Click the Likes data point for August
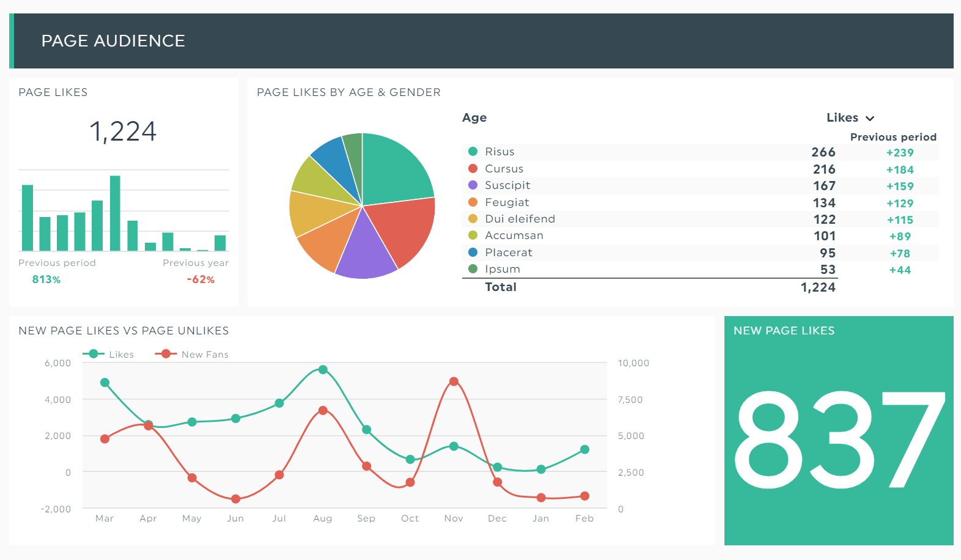 click(323, 370)
